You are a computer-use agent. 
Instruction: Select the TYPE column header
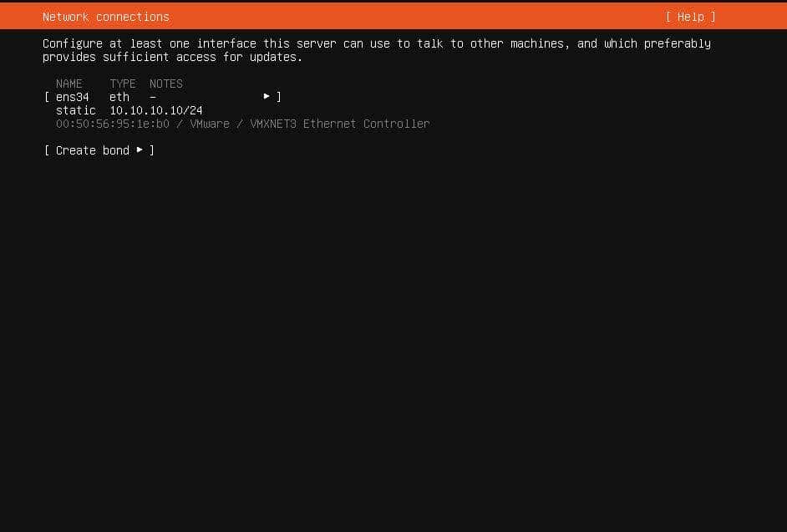coord(122,84)
